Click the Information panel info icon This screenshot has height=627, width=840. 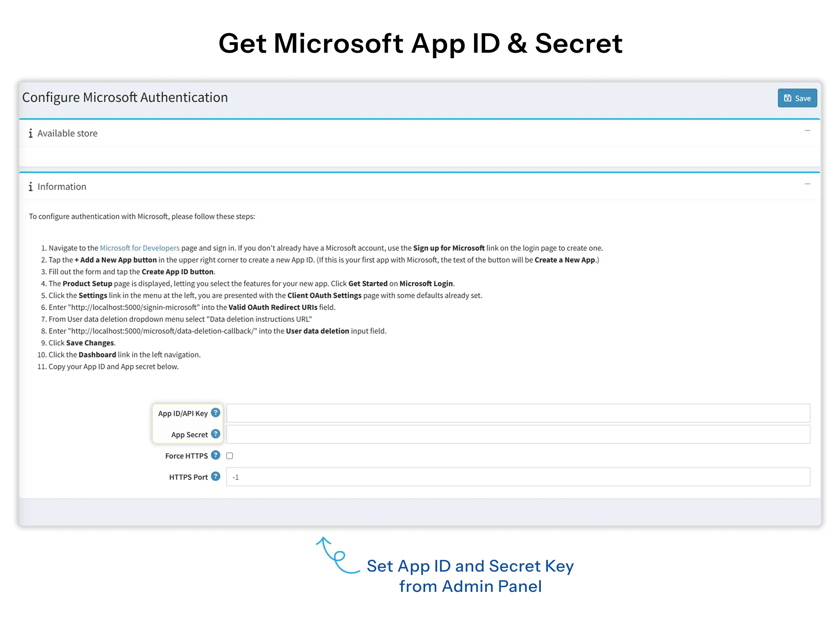coord(30,187)
